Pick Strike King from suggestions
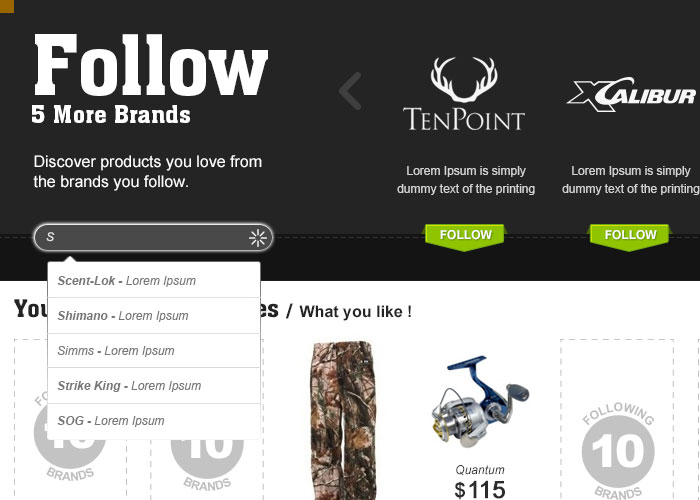 [154, 386]
